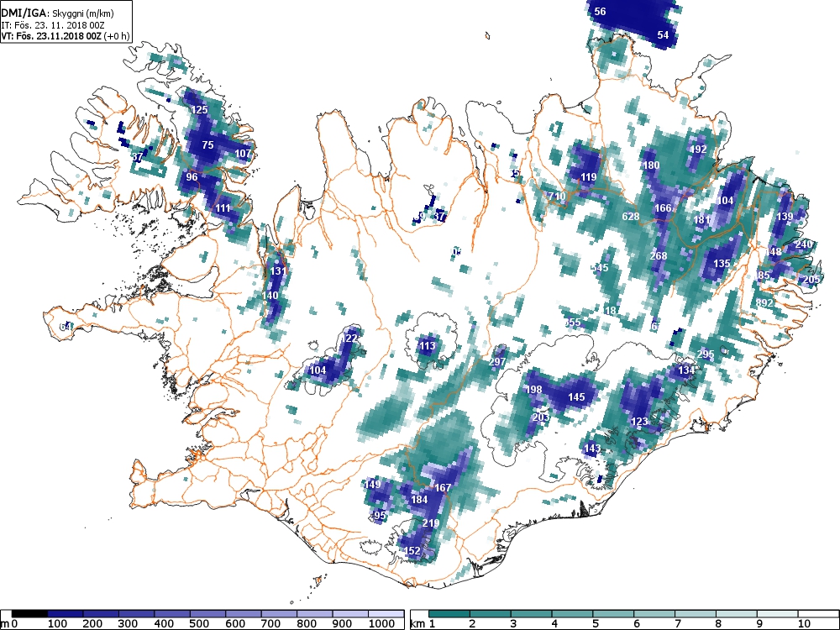Click the value 268 in east Iceland
Viewport: 840px width, 630px height.
(x=659, y=255)
